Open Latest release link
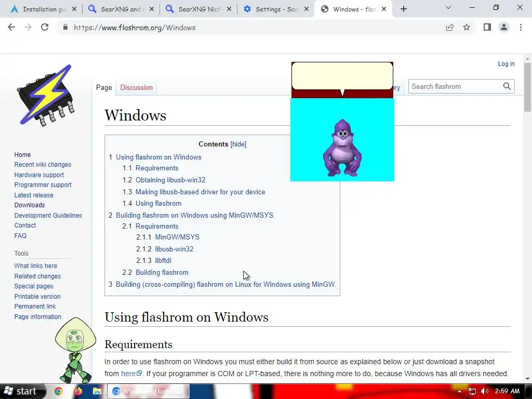Viewport: 532px width, 399px height. [34, 195]
